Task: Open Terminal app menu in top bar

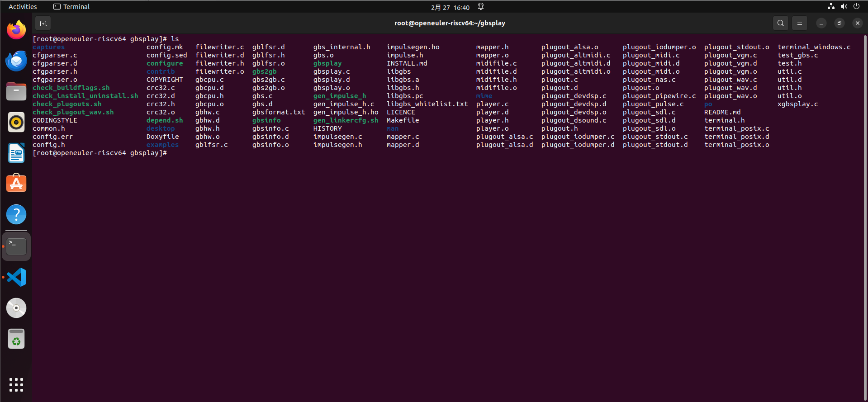Action: 71,7
